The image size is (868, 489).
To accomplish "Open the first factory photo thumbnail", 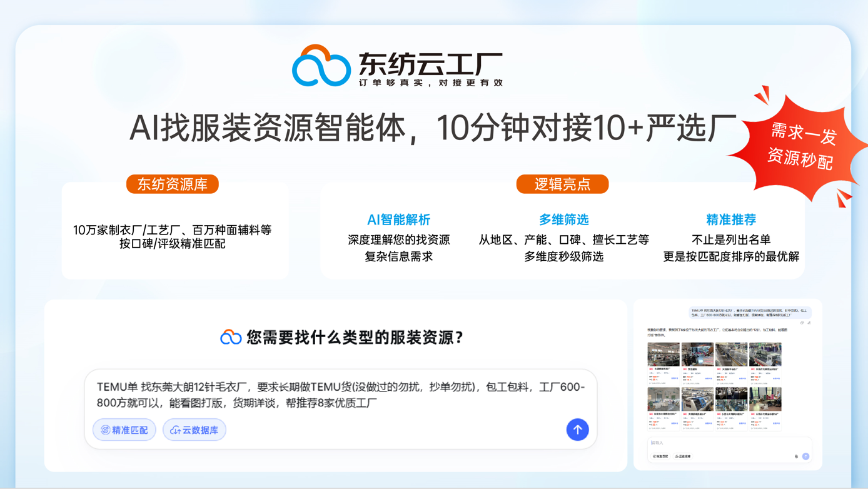I will coord(664,355).
